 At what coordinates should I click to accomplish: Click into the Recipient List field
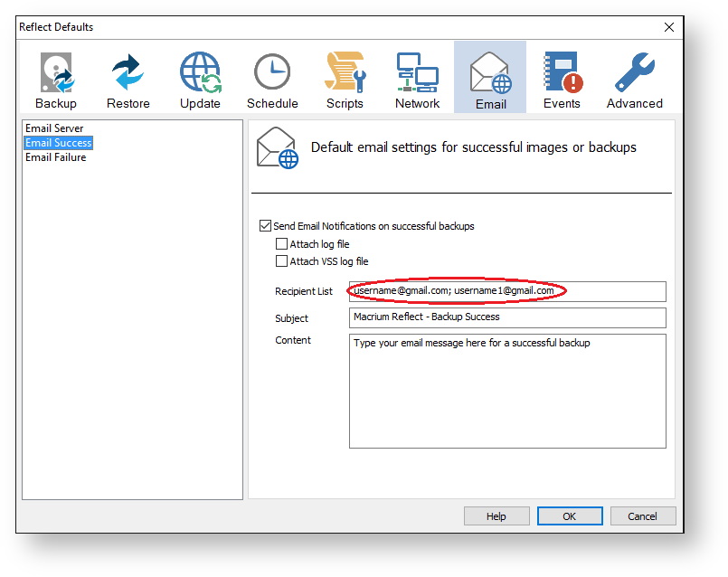point(507,291)
